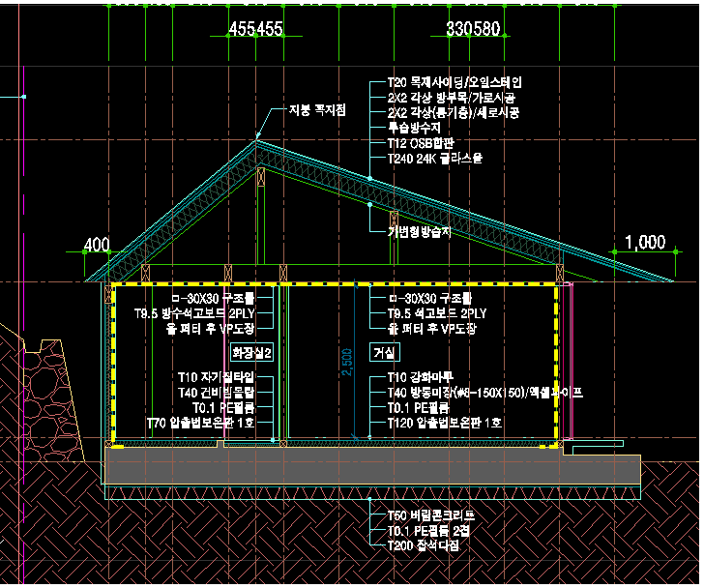Select the T120 압출법보온판 1호 annotation

(445, 423)
